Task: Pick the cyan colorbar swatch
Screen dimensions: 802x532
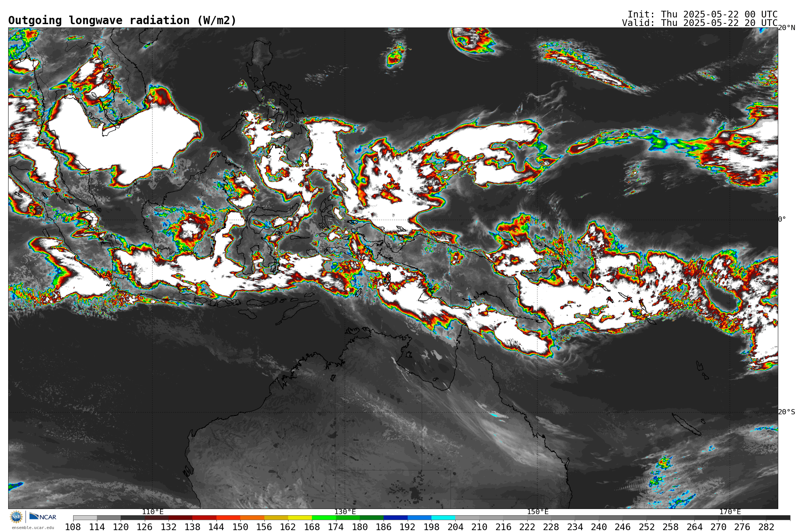Action: (x=443, y=518)
